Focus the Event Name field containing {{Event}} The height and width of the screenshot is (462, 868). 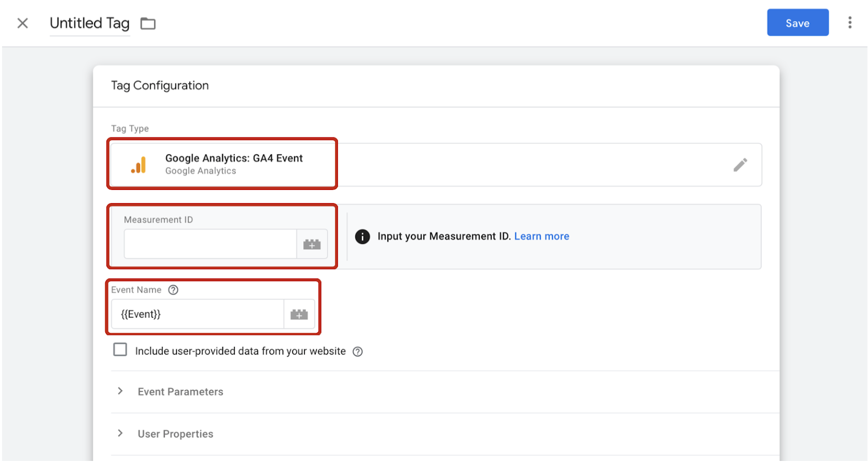tap(197, 314)
